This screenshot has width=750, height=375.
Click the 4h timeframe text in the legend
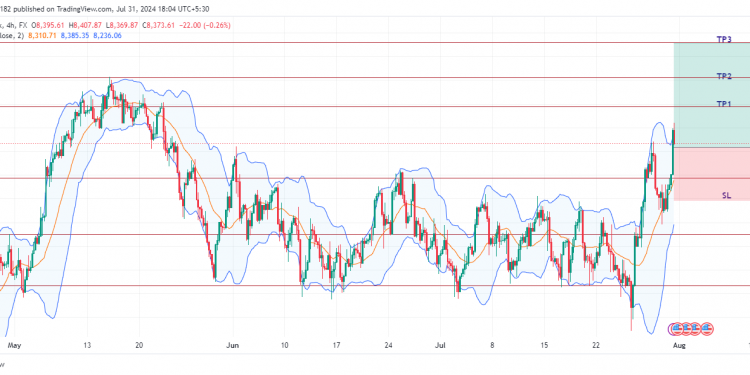pos(12,25)
